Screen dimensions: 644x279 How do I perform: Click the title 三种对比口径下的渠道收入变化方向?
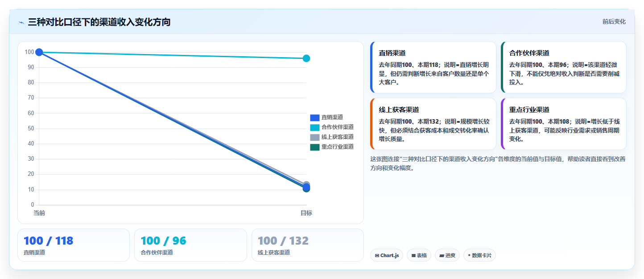(99, 22)
